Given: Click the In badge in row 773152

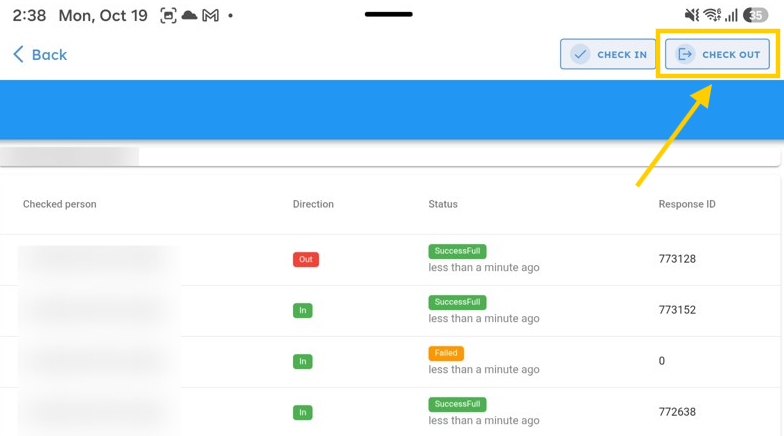Looking at the screenshot, I should click(302, 310).
